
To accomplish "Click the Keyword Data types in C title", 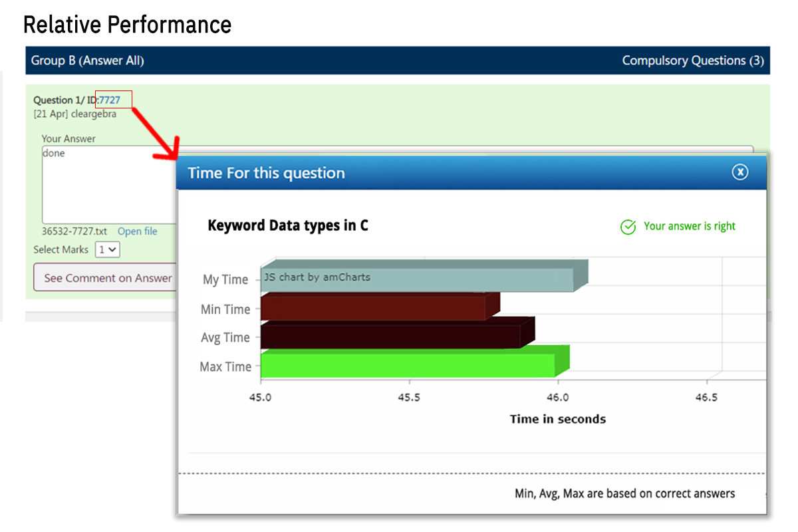I will pyautogui.click(x=288, y=225).
